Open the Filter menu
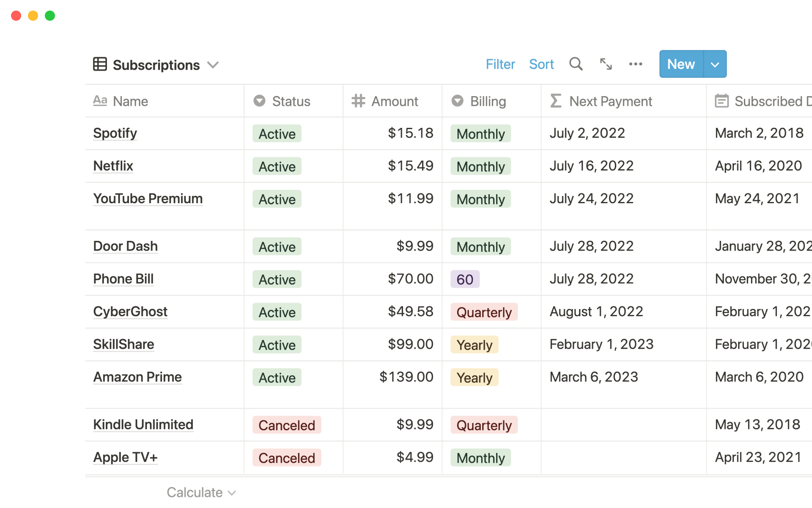This screenshot has width=812, height=508. pos(500,64)
